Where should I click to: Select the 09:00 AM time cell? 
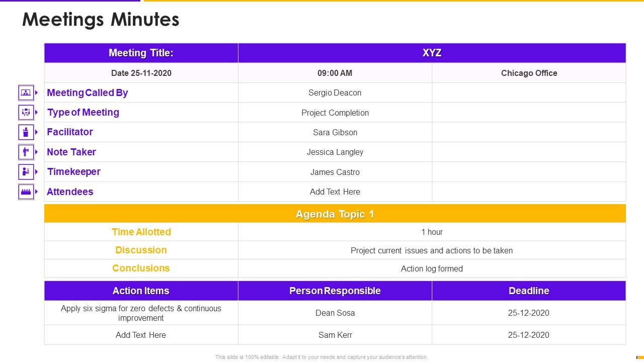click(x=335, y=73)
